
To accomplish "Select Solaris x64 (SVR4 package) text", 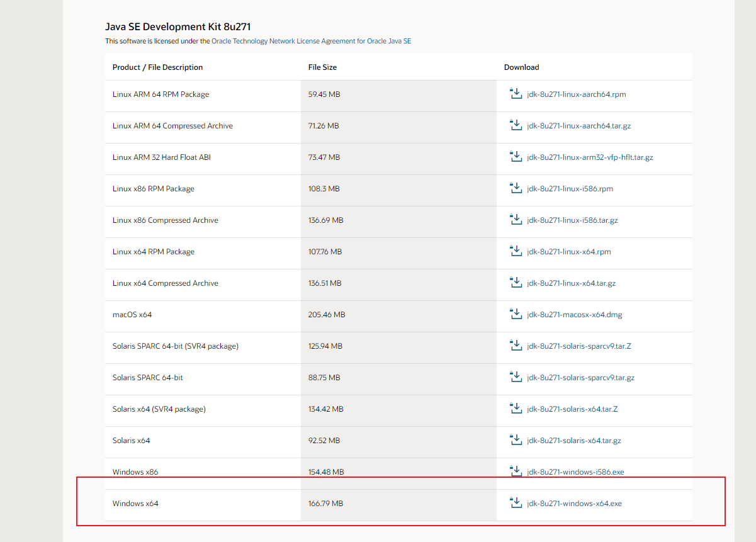I will coord(159,409).
